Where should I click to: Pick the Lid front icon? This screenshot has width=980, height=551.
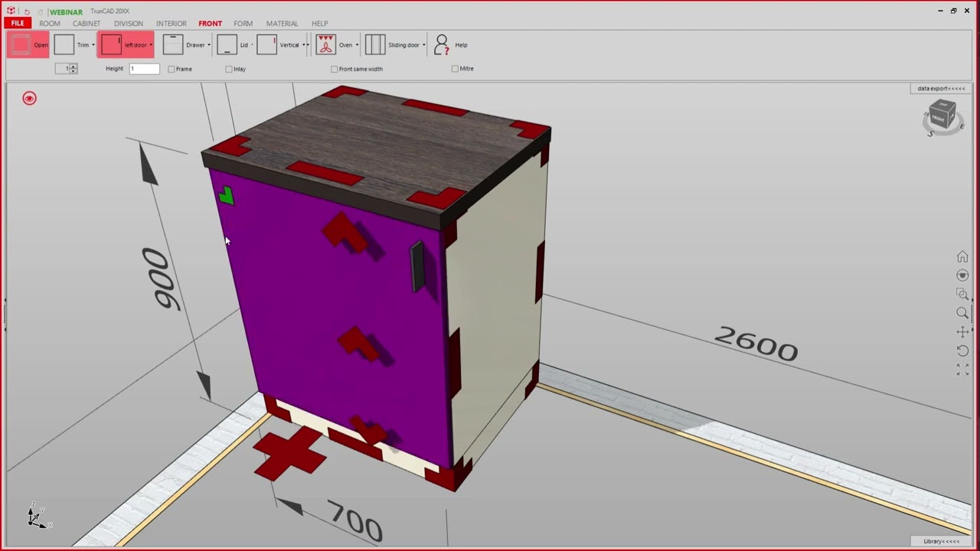tap(227, 44)
